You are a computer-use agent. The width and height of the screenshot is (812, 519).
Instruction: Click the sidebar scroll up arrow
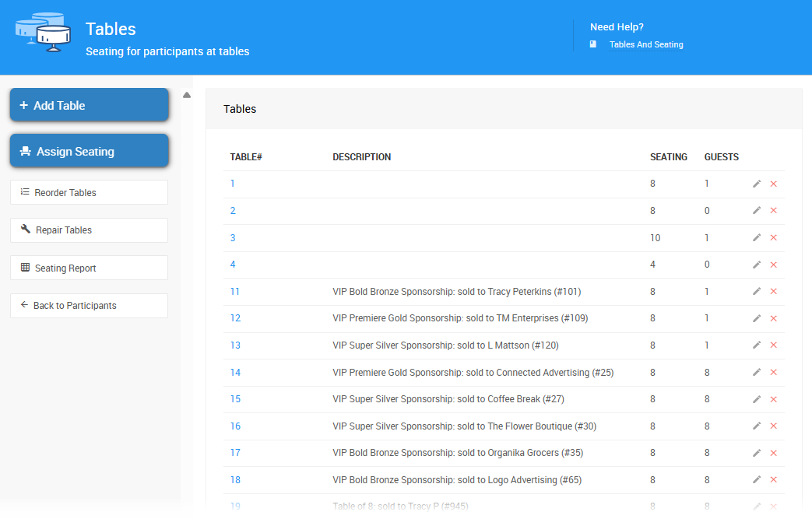(187, 95)
